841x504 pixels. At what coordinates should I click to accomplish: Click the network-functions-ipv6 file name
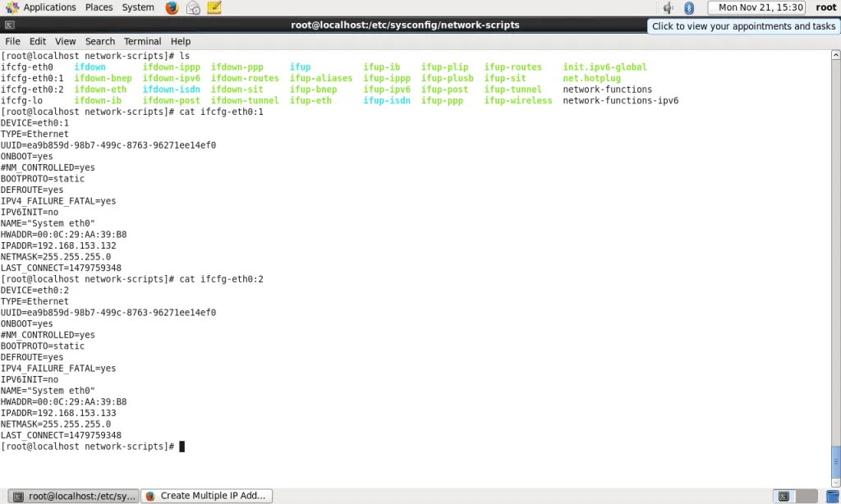point(621,101)
